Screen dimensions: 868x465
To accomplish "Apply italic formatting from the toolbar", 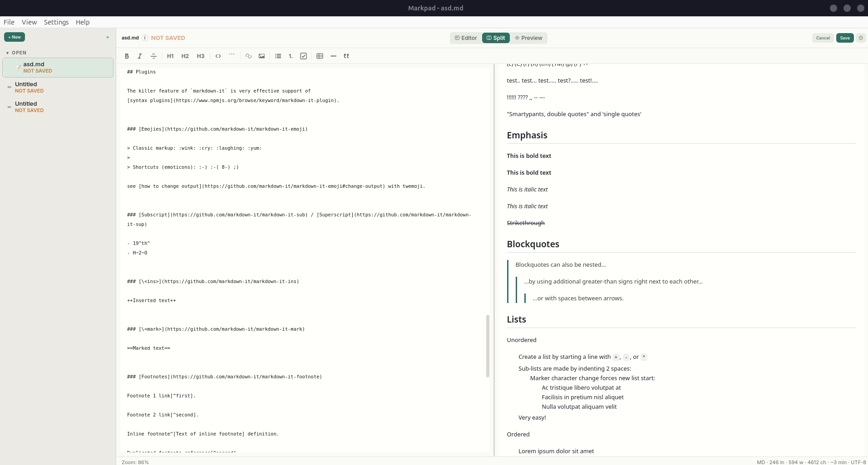I will point(140,56).
